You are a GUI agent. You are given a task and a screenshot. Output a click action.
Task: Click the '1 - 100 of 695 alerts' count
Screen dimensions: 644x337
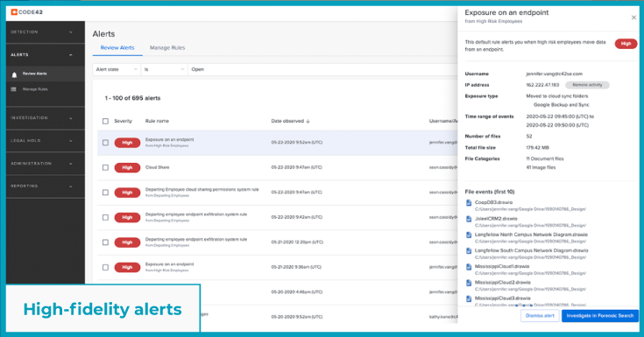click(132, 98)
